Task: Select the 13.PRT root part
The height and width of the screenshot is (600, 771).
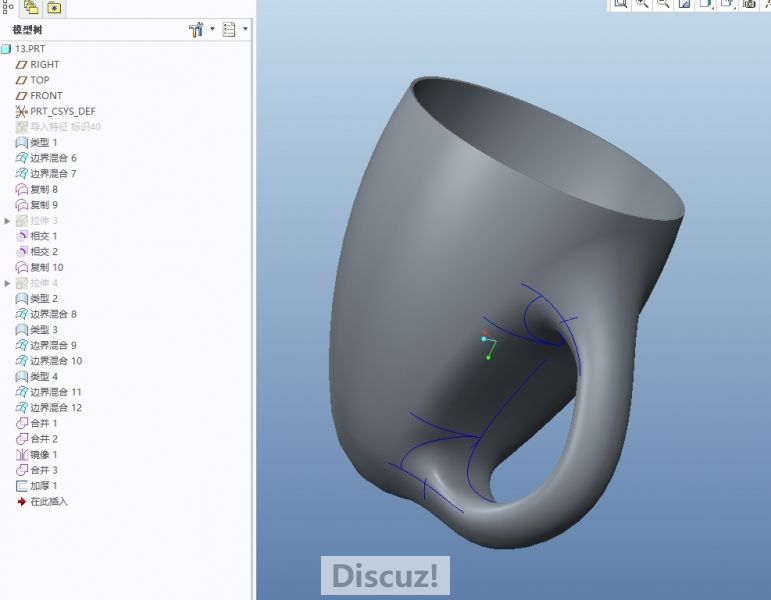Action: pos(27,49)
